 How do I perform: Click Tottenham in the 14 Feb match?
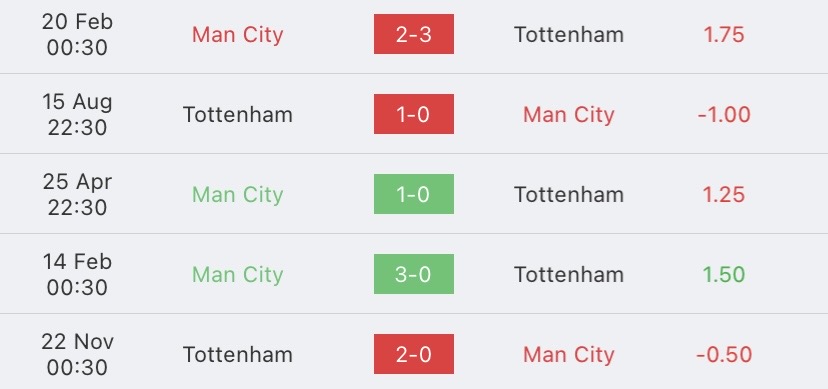(569, 274)
